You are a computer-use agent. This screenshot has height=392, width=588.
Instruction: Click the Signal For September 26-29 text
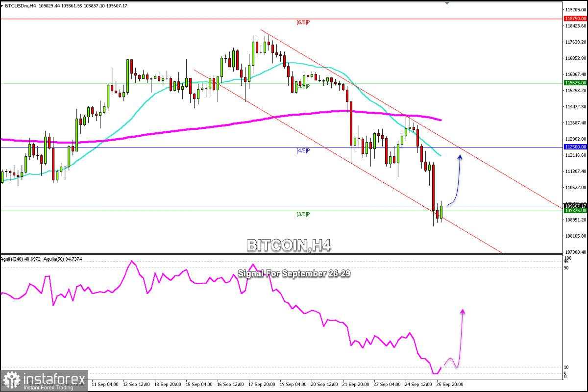[x=295, y=274]
